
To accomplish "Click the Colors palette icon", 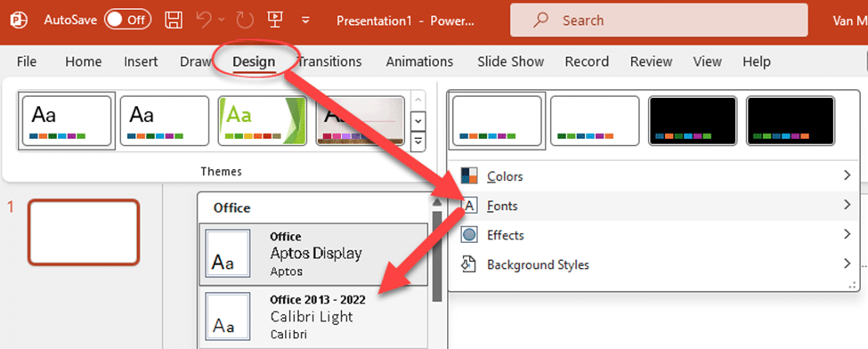I will (x=469, y=176).
